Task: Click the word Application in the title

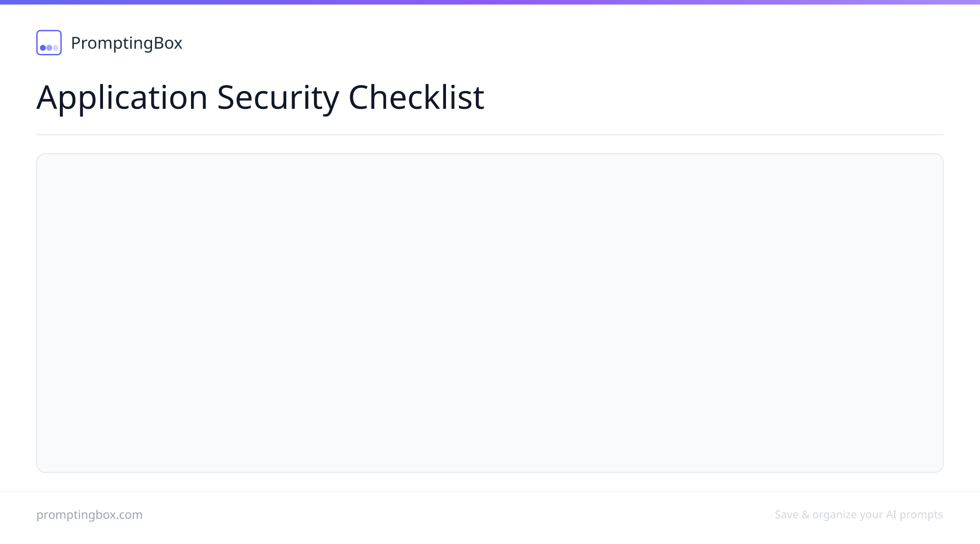Action: pos(122,97)
